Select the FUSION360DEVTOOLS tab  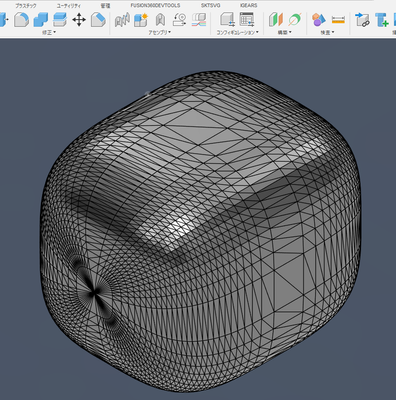(x=155, y=6)
